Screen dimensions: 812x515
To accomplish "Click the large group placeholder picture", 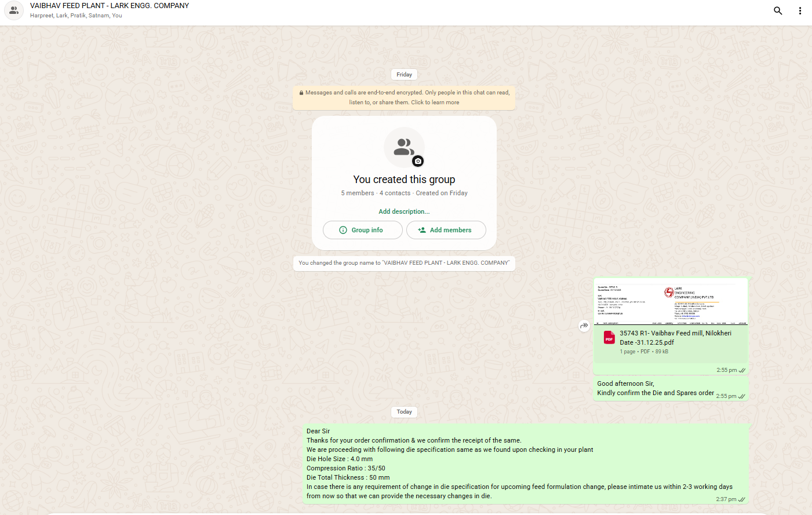I will (x=403, y=147).
